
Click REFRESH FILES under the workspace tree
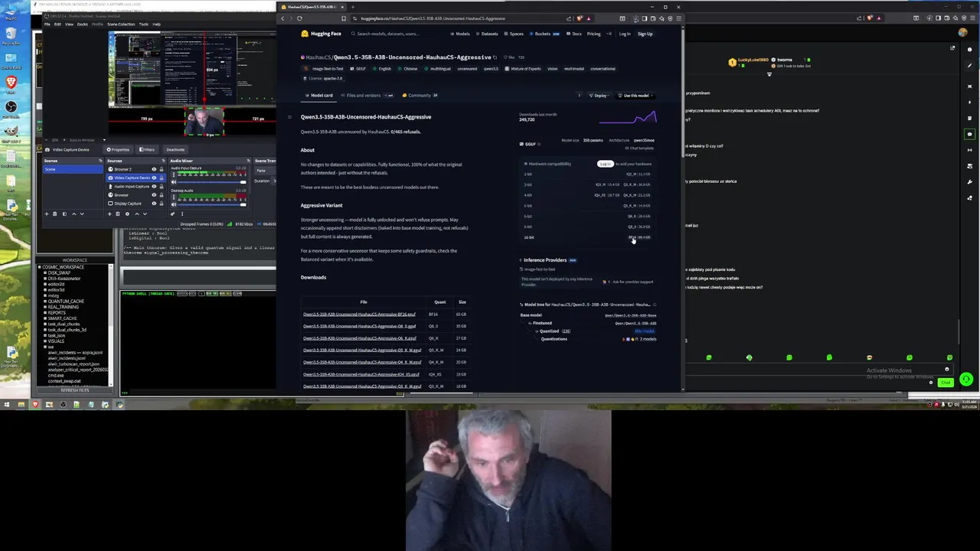[75, 390]
